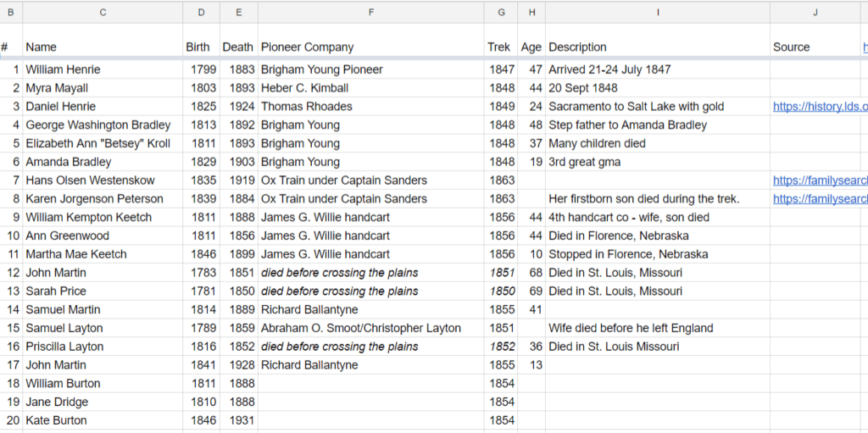Viewport: 868px width, 433px height.
Task: Select the William Burton name cell
Action: [x=103, y=383]
